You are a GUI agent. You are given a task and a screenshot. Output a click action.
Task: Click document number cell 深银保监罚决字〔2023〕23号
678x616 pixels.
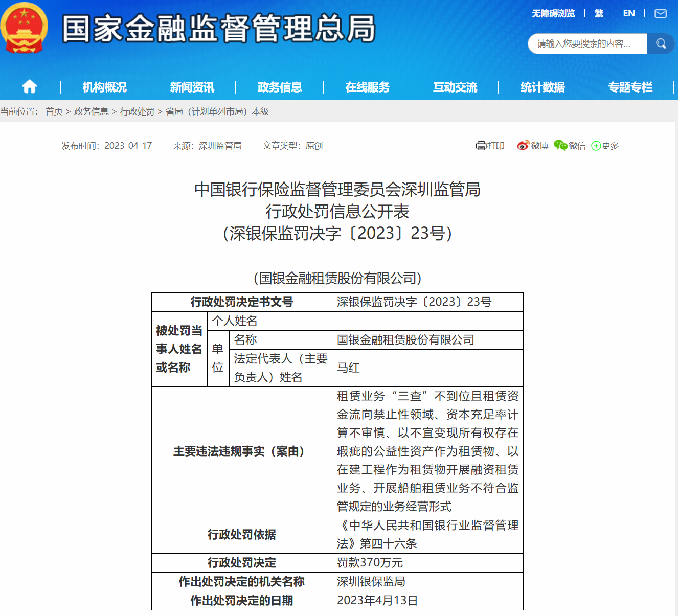pos(427,302)
